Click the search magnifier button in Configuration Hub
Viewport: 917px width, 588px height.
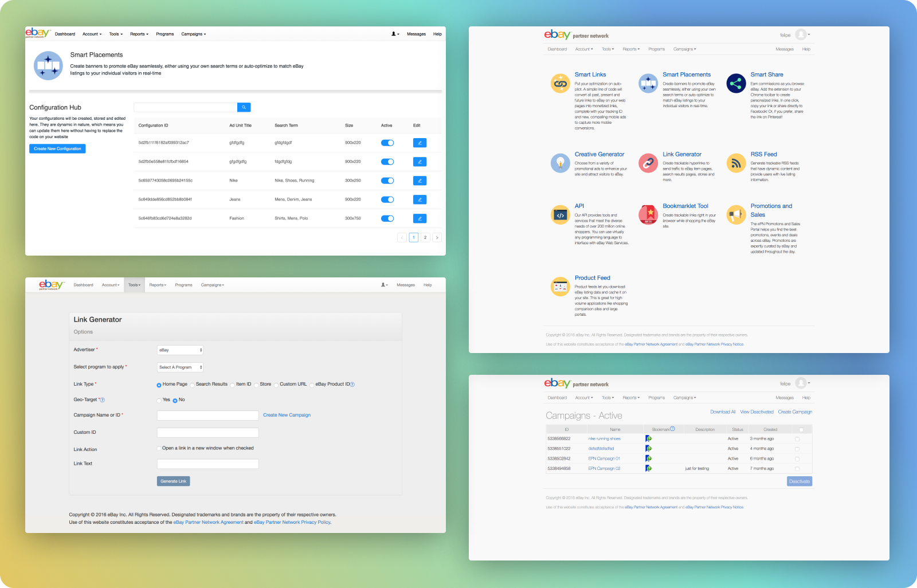(244, 107)
